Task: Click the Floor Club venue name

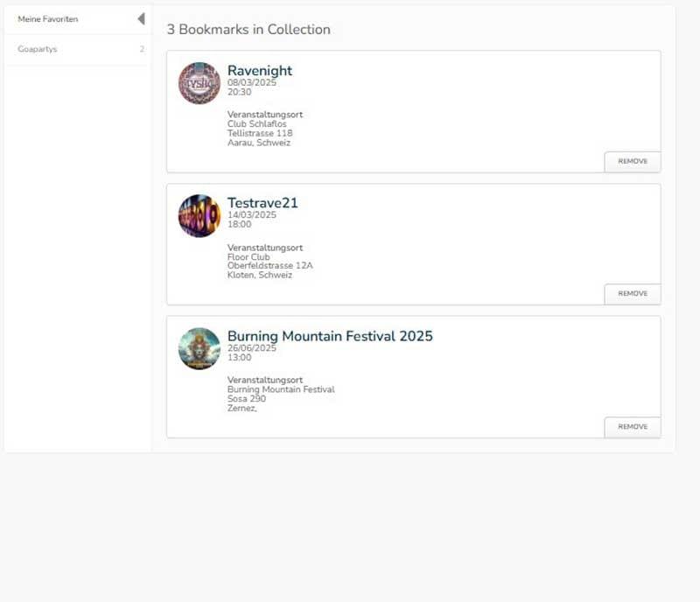Action: 248,257
